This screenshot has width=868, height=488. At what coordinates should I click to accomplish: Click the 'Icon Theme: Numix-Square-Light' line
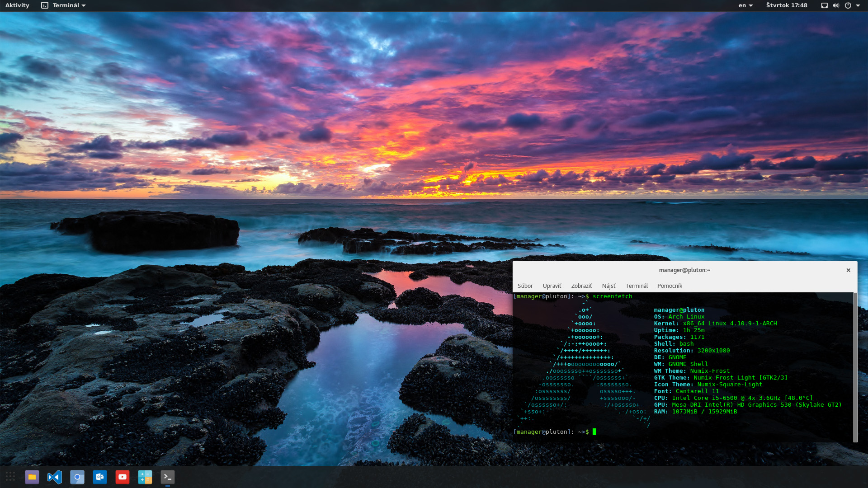(708, 385)
